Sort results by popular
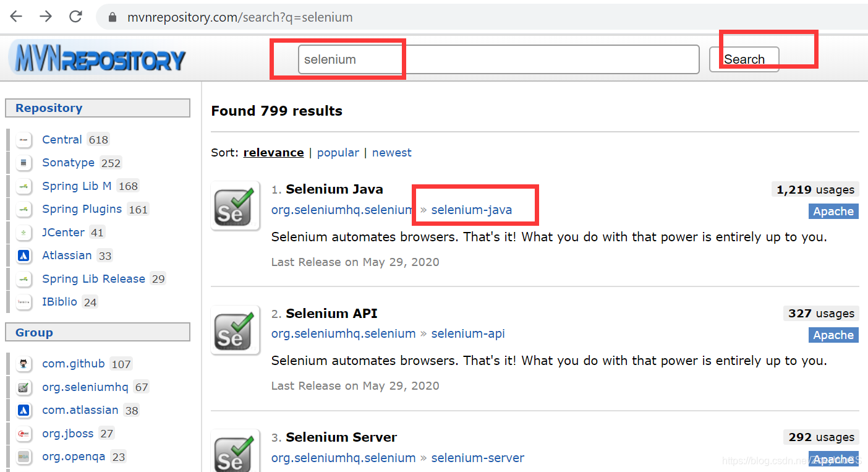Image resolution: width=868 pixels, height=472 pixels. [x=338, y=153]
